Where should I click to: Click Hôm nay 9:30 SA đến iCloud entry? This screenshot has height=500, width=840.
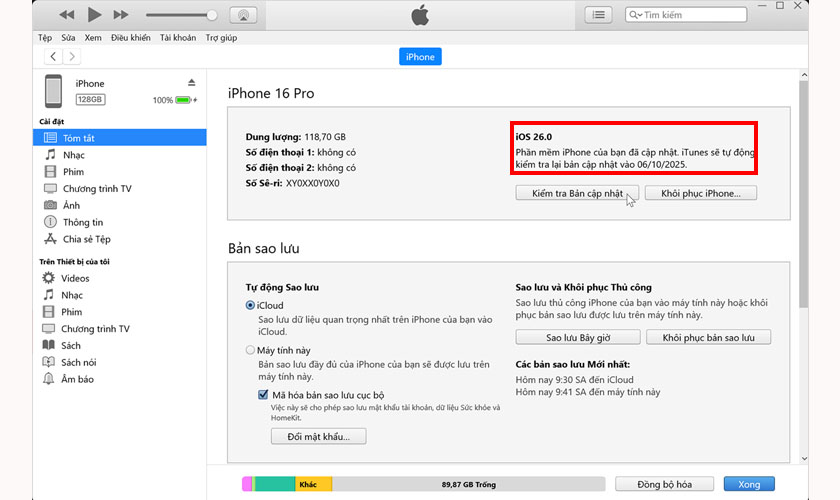coord(574,379)
